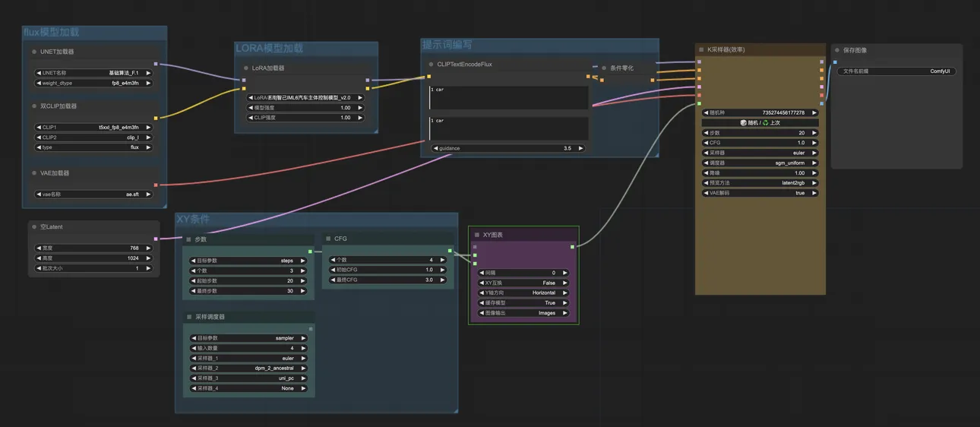Select the 提示词编写 group title

(x=447, y=46)
